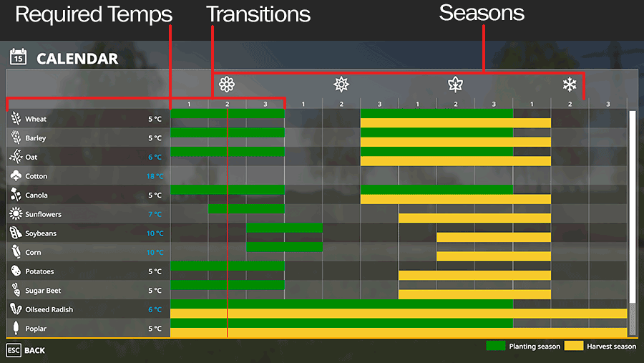Select the Sunflowers icon in the crop list
The image size is (644, 363).
[x=16, y=214]
